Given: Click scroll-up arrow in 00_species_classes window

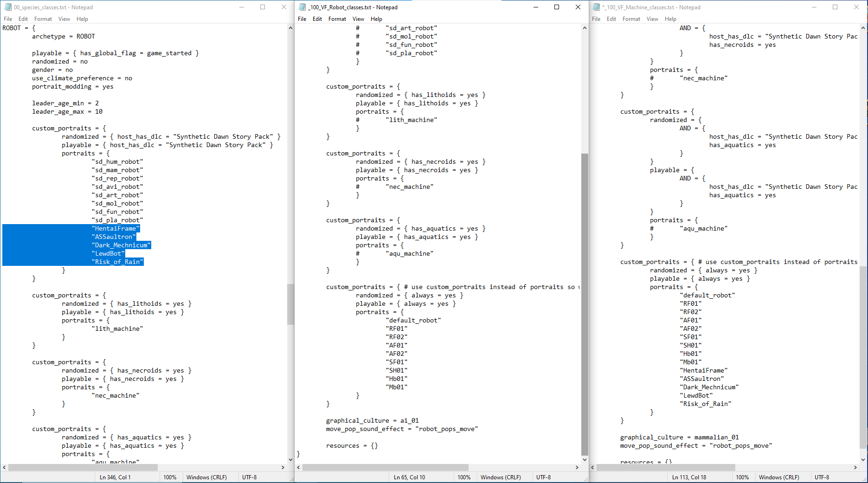Looking at the screenshot, I should (x=290, y=28).
